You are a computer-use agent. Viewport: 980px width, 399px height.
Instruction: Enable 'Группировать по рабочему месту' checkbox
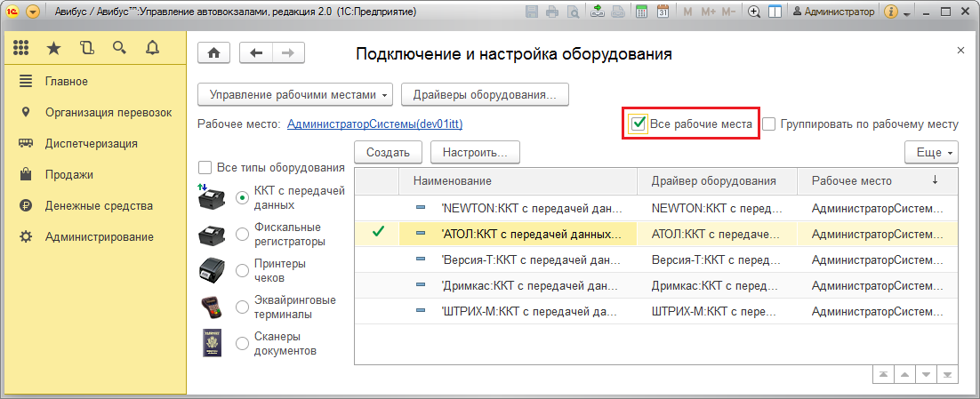[769, 124]
